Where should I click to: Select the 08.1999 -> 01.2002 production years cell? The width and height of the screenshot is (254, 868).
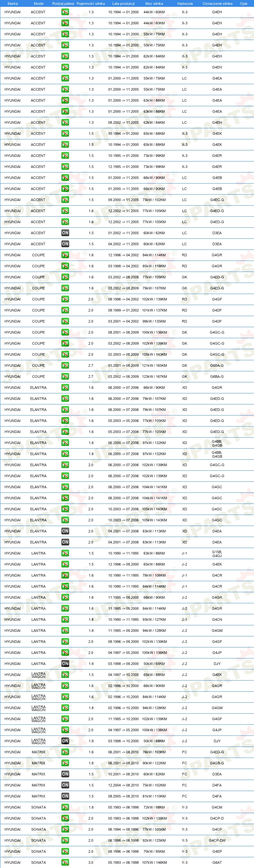pyautogui.click(x=123, y=310)
